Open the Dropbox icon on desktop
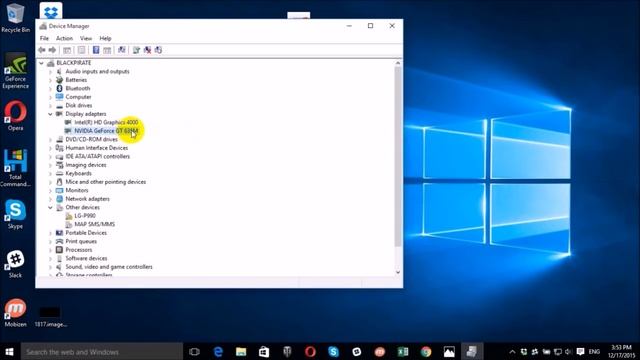 click(51, 12)
